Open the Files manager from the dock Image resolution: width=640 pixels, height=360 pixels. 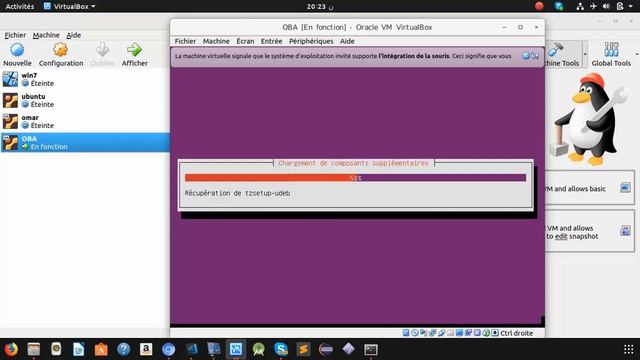click(33, 349)
